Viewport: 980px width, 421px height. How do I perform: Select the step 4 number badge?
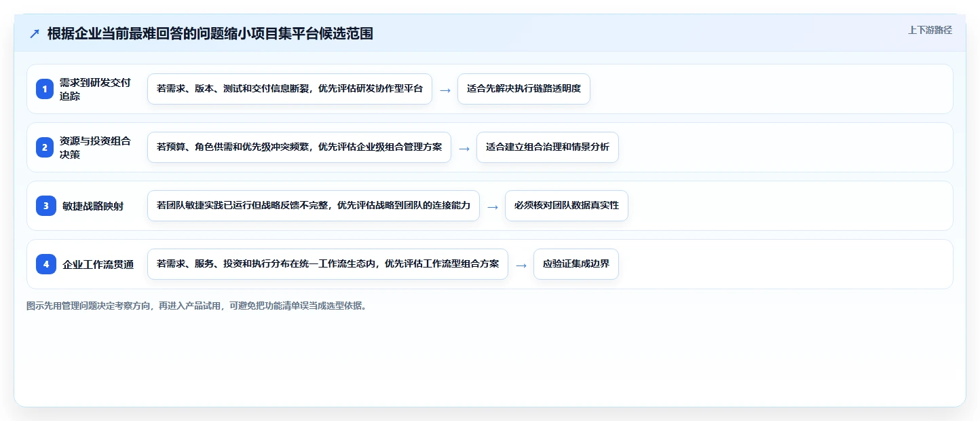click(45, 264)
